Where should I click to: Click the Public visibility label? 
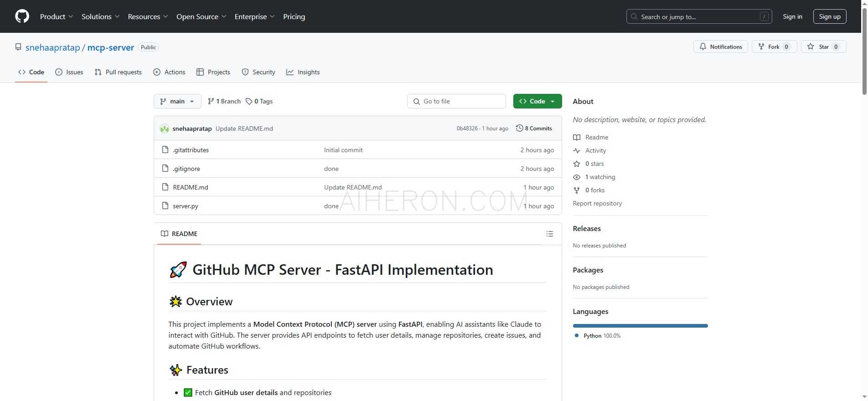(148, 47)
